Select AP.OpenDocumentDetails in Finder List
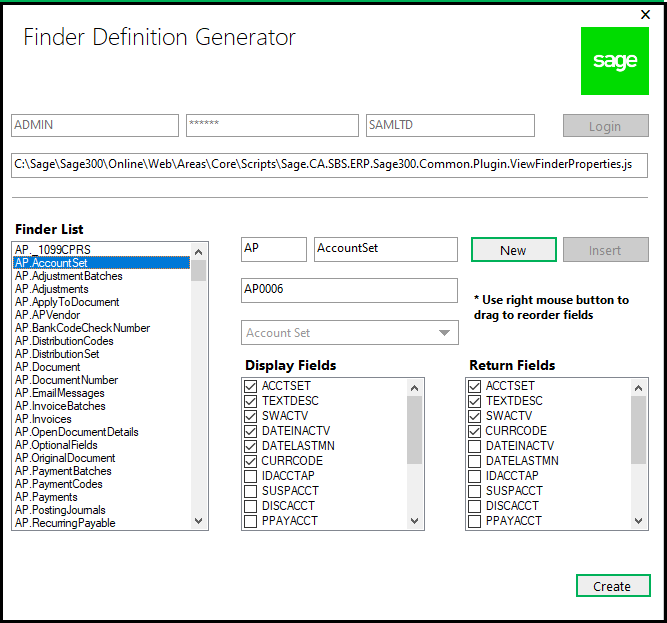 tap(101, 432)
